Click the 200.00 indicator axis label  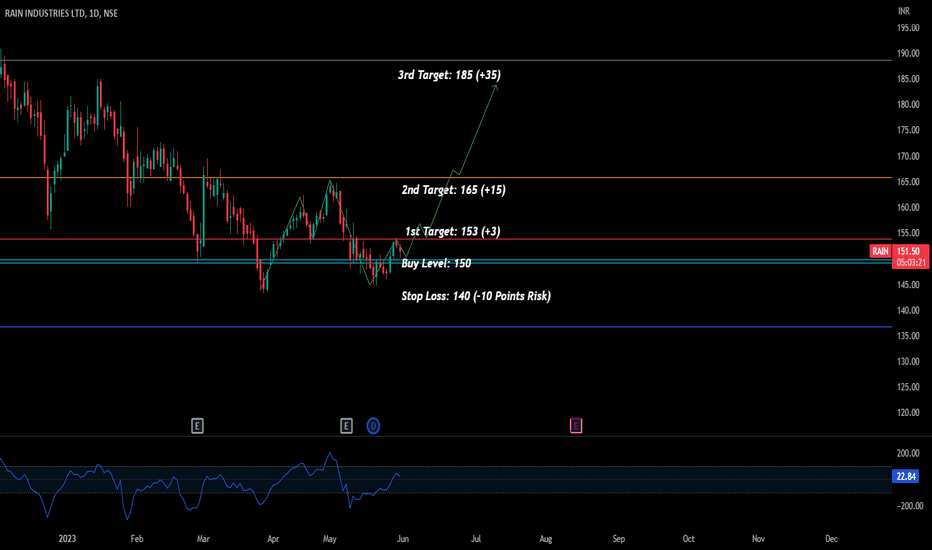(x=908, y=454)
